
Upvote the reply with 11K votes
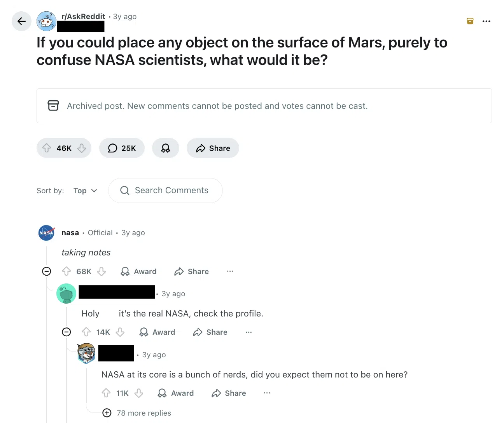pos(106,393)
